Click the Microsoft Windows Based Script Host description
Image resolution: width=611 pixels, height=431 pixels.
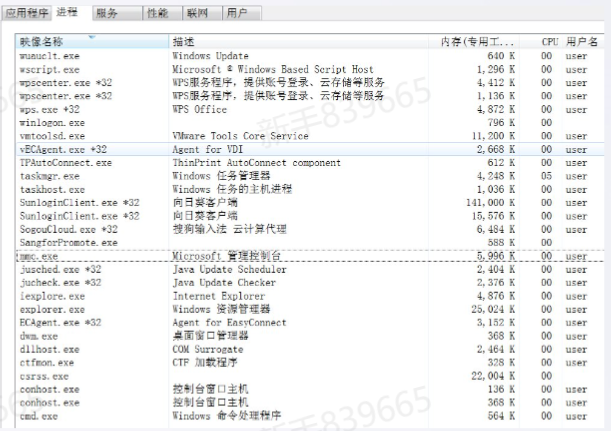tap(273, 69)
